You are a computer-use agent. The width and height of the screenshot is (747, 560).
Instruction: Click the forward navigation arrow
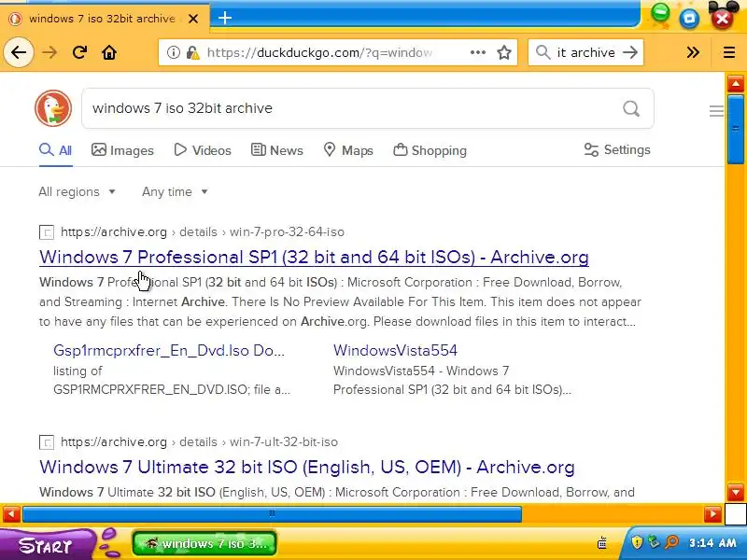click(49, 52)
